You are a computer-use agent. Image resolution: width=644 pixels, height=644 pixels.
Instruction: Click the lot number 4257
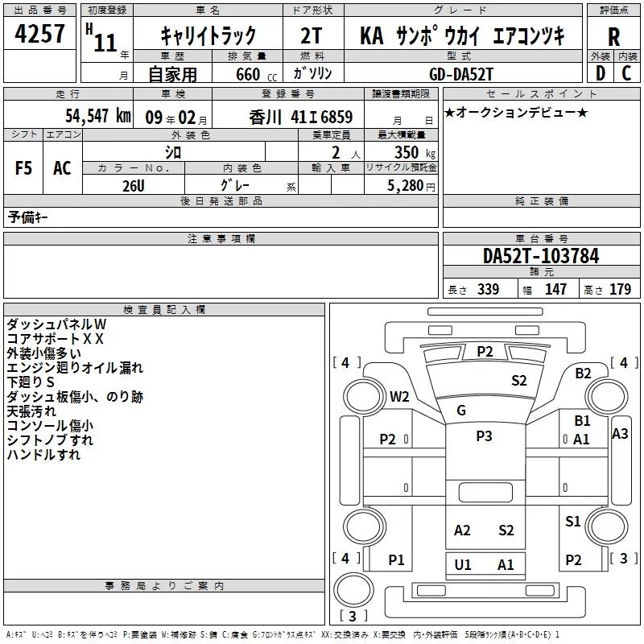click(x=39, y=33)
